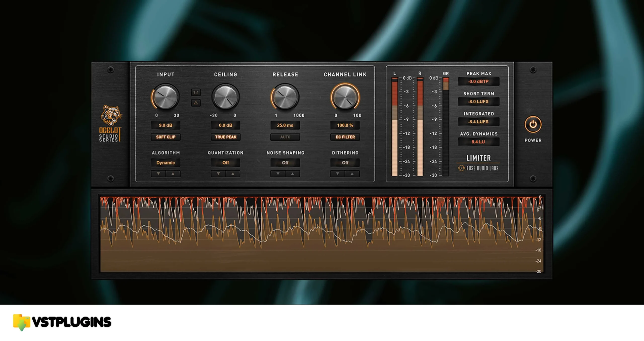Screen dimensions: 644x341
Task: Enable the Soft Clip button
Action: point(166,137)
